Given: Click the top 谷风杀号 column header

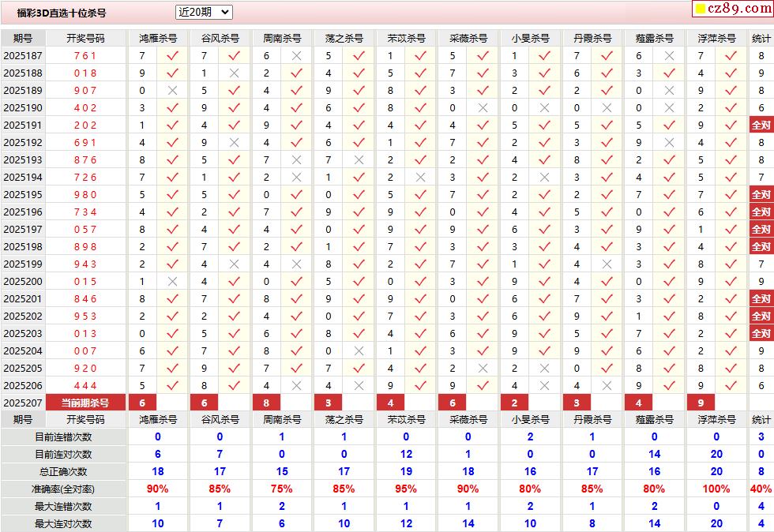Looking at the screenshot, I should click(x=220, y=38).
